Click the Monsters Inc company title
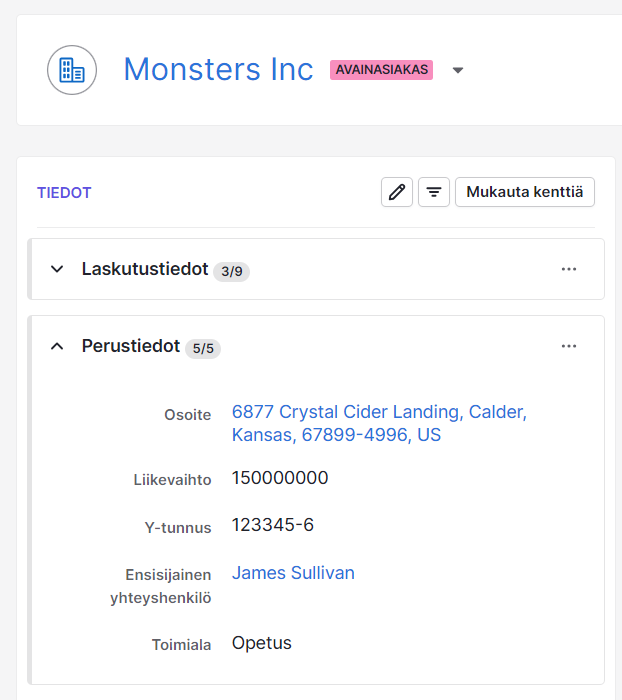The width and height of the screenshot is (622, 700). click(x=218, y=69)
